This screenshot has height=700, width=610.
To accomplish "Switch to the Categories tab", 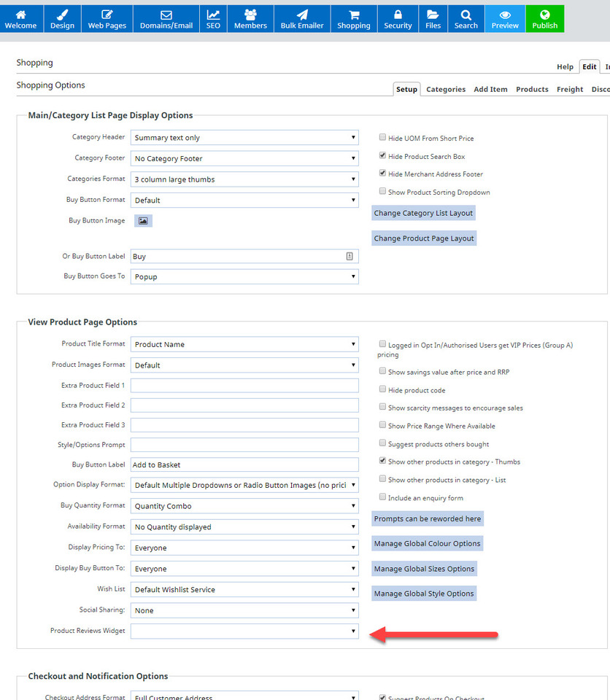I will (445, 89).
